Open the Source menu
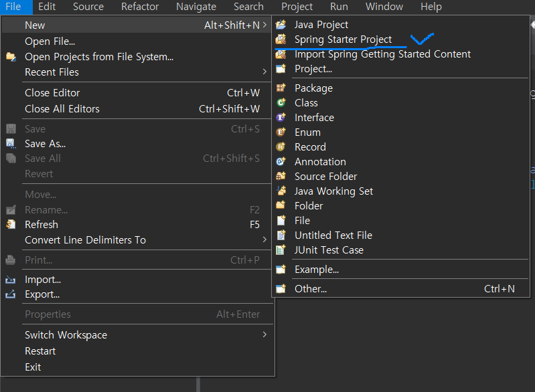The width and height of the screenshot is (535, 392). click(x=88, y=7)
